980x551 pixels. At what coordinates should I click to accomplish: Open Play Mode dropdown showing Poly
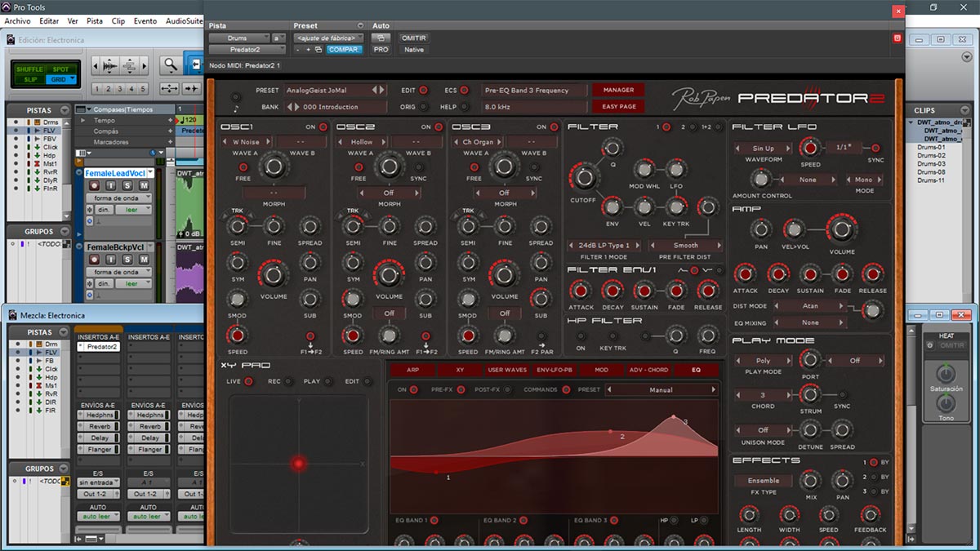coord(763,360)
